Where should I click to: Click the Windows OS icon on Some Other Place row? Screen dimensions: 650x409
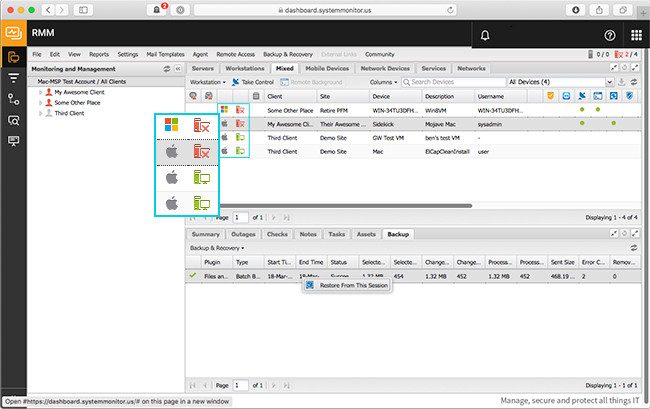tap(224, 110)
